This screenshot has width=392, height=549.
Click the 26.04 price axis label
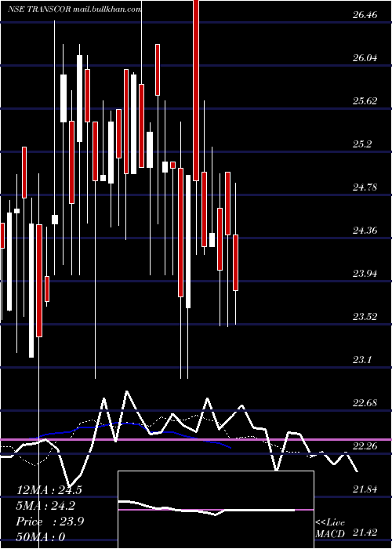365,58
